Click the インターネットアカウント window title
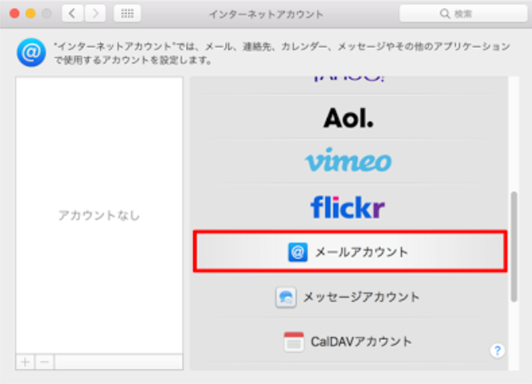The height and width of the screenshot is (384, 532). (266, 14)
